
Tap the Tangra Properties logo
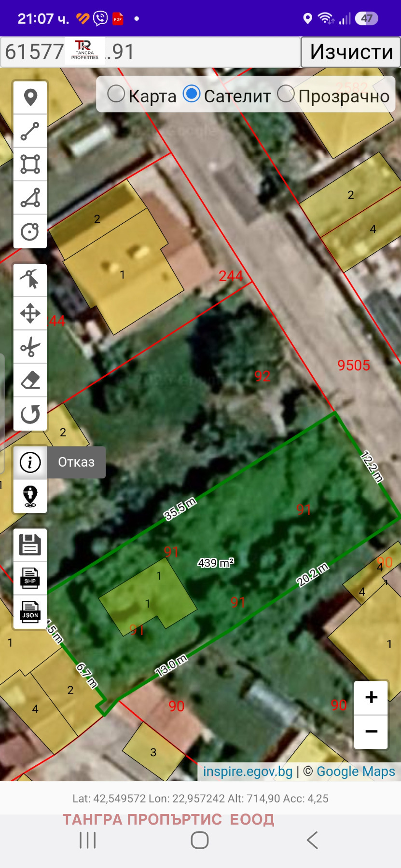point(85,51)
